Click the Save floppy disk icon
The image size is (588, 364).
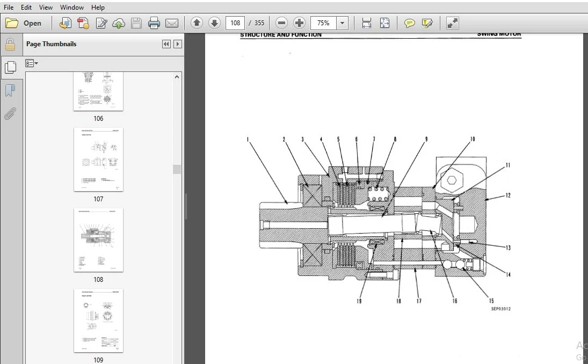pos(136,23)
